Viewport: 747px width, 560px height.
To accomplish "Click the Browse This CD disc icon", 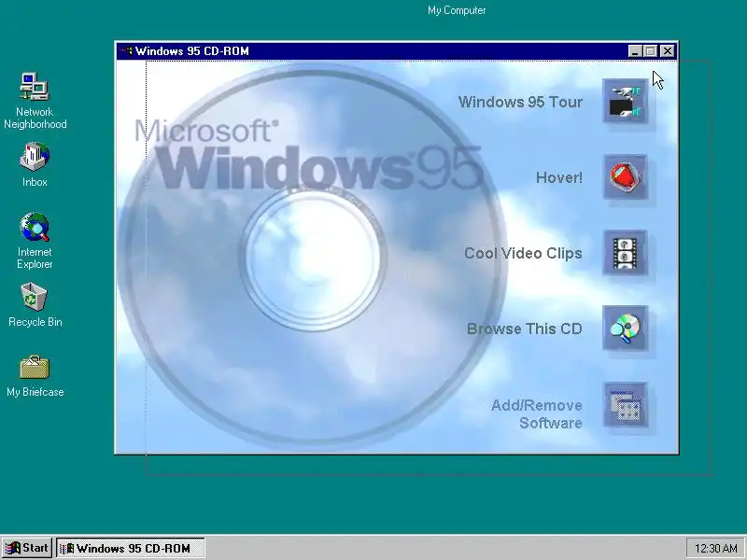I will pyautogui.click(x=625, y=329).
